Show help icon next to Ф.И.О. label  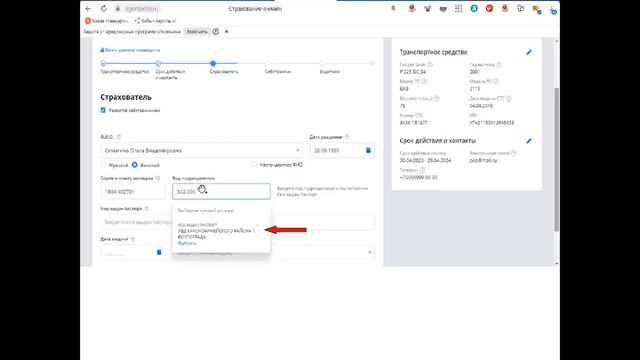119,137
